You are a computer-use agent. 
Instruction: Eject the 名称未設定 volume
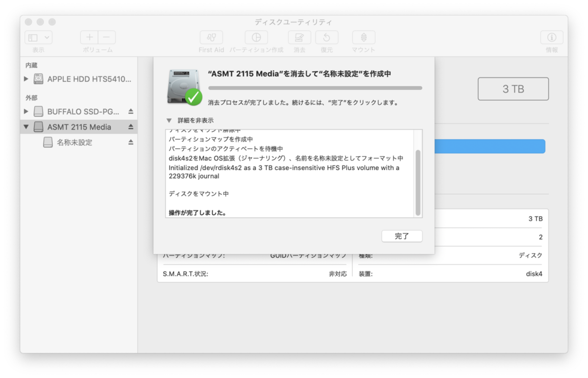coord(131,143)
